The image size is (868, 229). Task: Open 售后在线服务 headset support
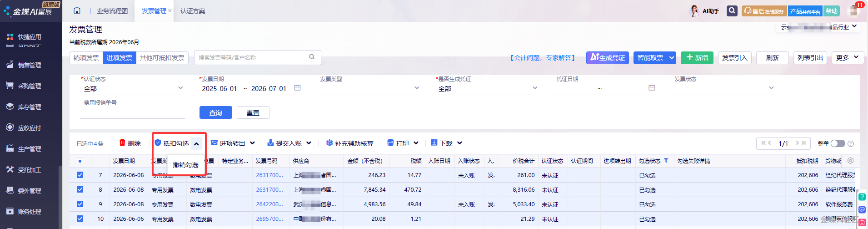(x=764, y=11)
